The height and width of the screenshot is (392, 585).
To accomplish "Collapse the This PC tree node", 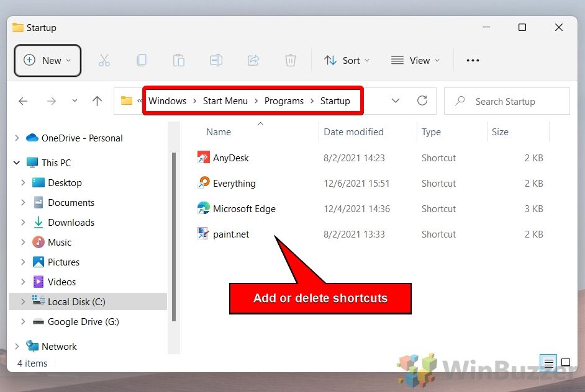I will 16,163.
